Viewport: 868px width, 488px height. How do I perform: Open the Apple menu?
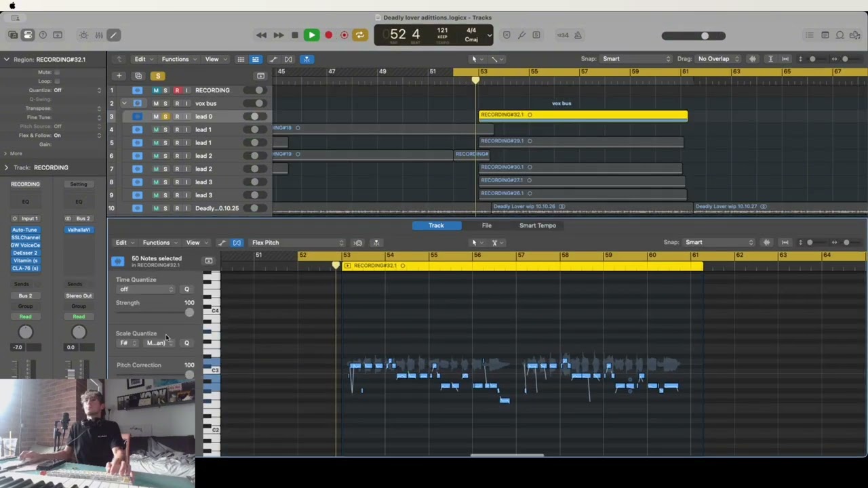(x=12, y=5)
